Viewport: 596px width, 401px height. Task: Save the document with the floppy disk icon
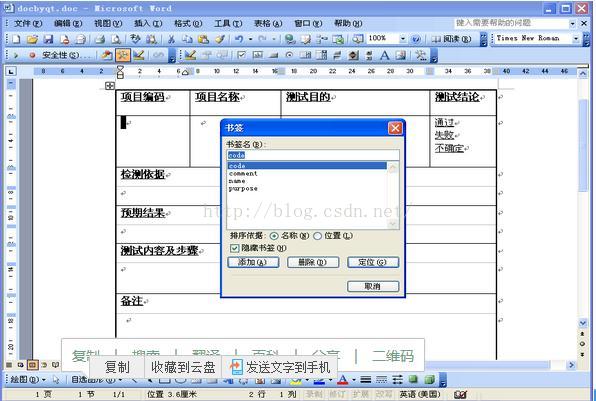[x=48, y=39]
